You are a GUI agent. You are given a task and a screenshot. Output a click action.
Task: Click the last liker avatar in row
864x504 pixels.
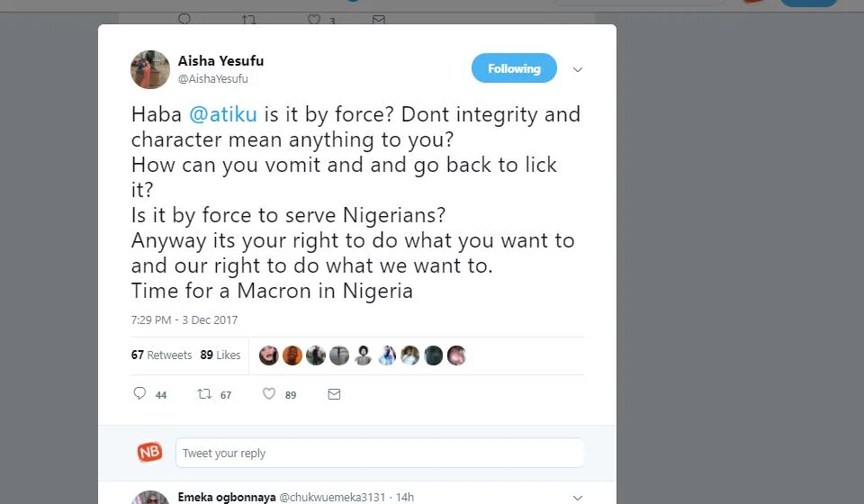click(x=456, y=355)
